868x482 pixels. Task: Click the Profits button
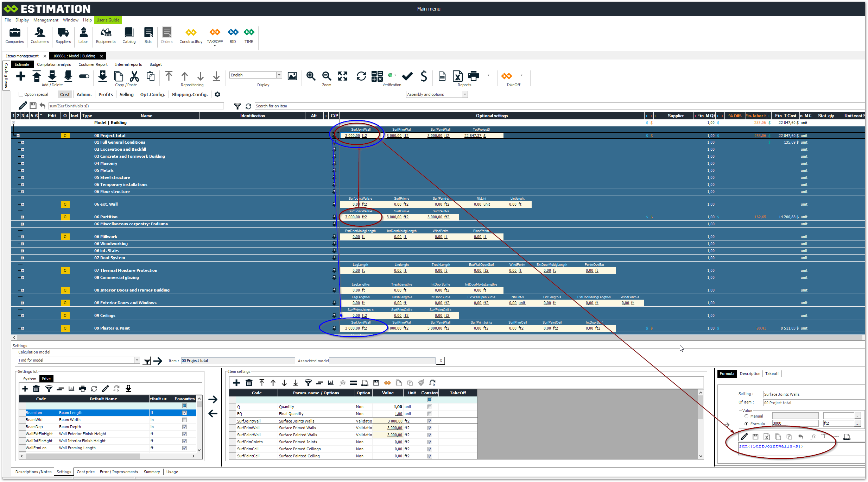coord(106,94)
